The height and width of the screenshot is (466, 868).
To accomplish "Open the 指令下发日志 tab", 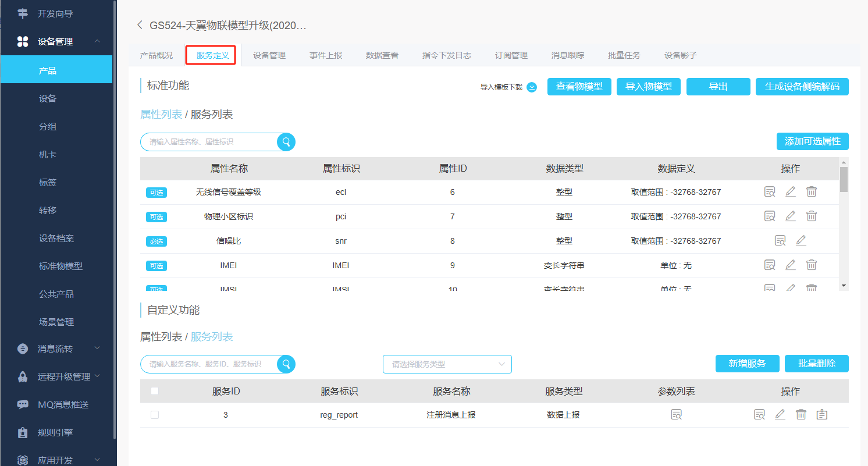I will [x=446, y=55].
